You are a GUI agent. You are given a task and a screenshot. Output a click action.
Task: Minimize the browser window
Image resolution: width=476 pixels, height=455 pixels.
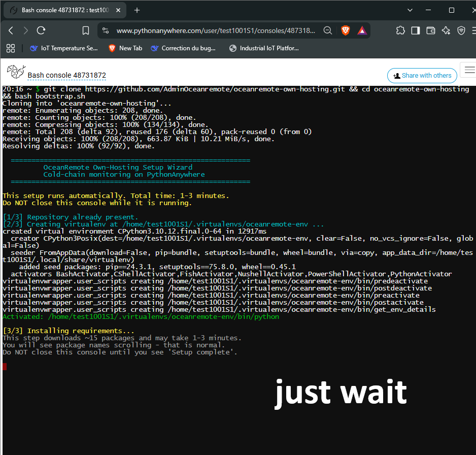(428, 10)
